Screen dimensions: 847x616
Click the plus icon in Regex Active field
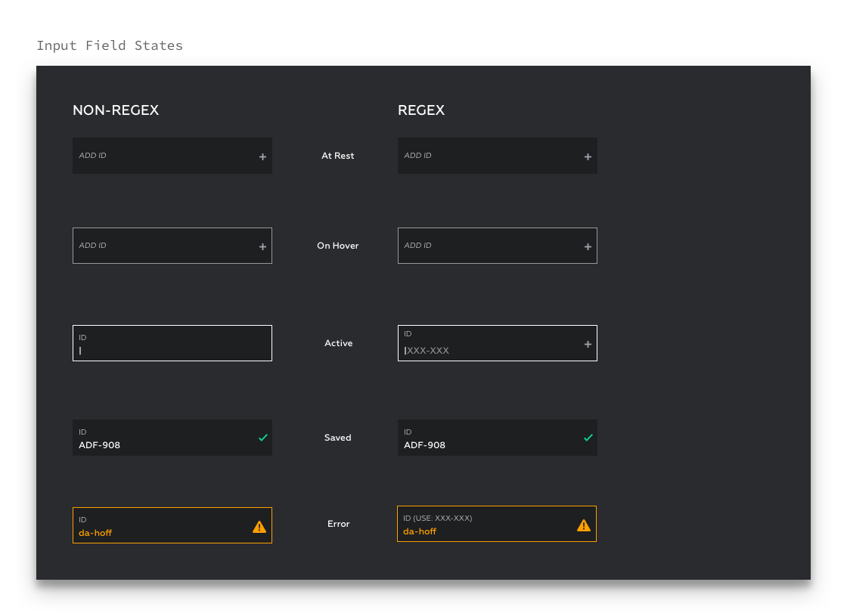click(x=588, y=344)
